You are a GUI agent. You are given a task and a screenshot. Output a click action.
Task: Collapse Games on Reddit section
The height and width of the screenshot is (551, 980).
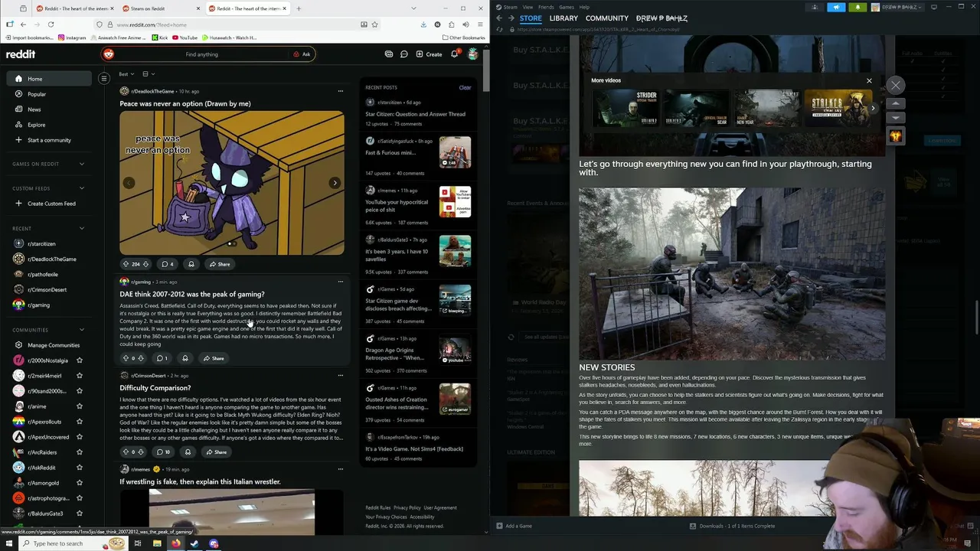point(82,164)
